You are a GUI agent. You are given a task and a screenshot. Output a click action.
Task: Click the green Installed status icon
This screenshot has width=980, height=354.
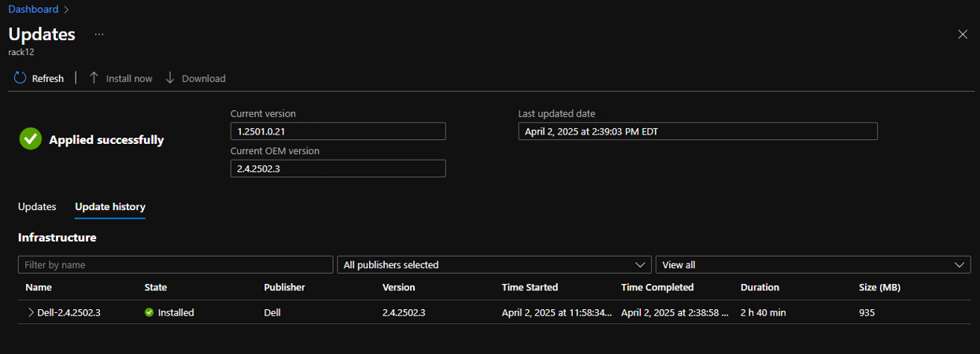coord(150,312)
